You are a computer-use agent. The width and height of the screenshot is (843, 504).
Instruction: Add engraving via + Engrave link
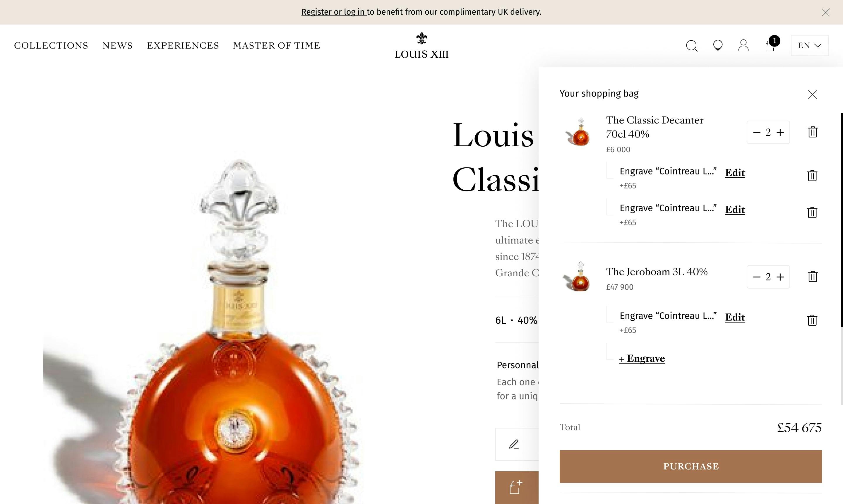click(642, 359)
